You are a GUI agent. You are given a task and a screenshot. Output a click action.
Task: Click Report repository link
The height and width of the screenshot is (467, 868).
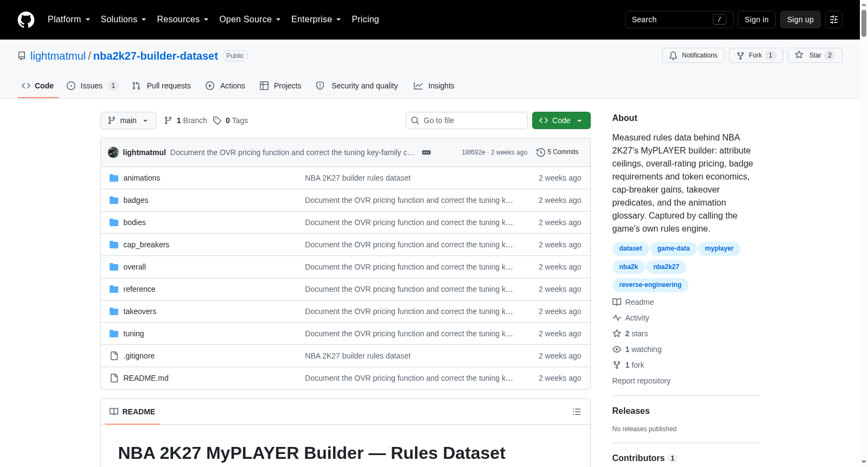pyautogui.click(x=641, y=381)
